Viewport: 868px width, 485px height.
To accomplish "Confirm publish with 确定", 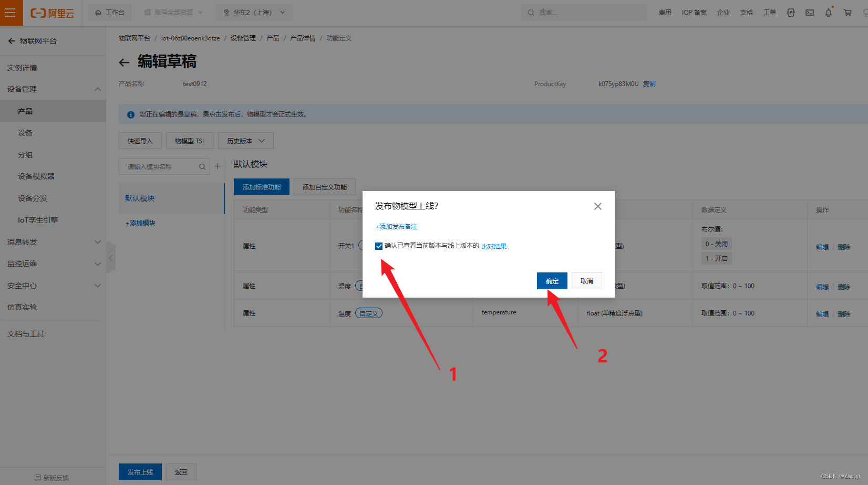I will pyautogui.click(x=552, y=281).
